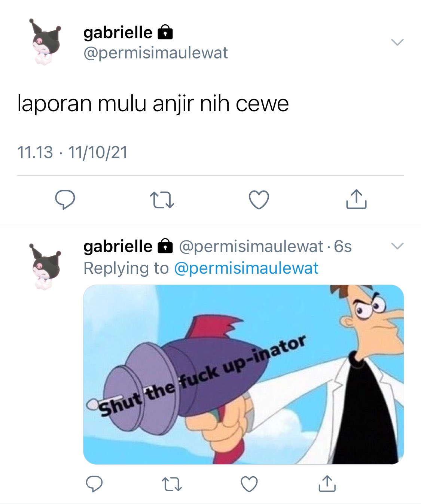Like the main tweet
Image resolution: width=421 pixels, height=504 pixels.
point(259,200)
